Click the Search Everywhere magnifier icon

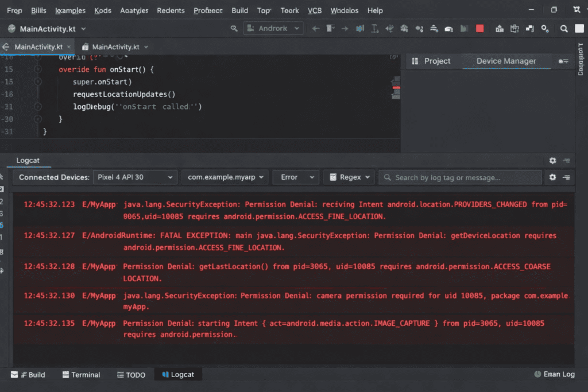pyautogui.click(x=563, y=28)
